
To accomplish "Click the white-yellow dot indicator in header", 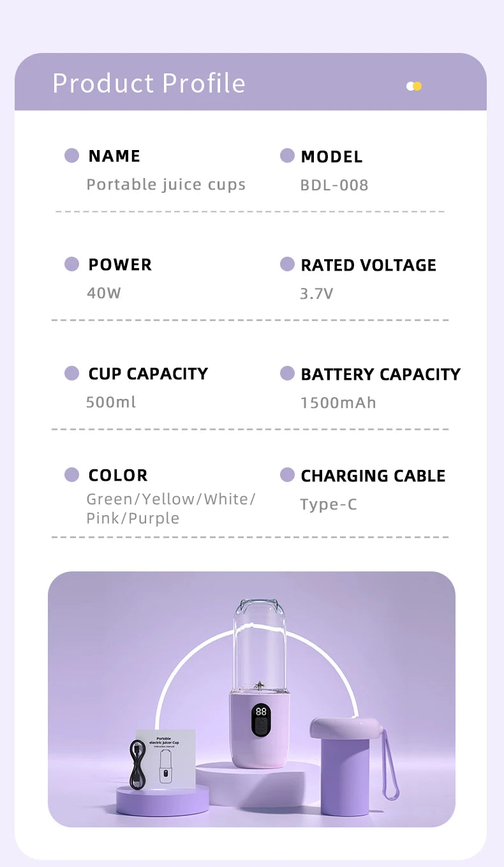I will (414, 86).
